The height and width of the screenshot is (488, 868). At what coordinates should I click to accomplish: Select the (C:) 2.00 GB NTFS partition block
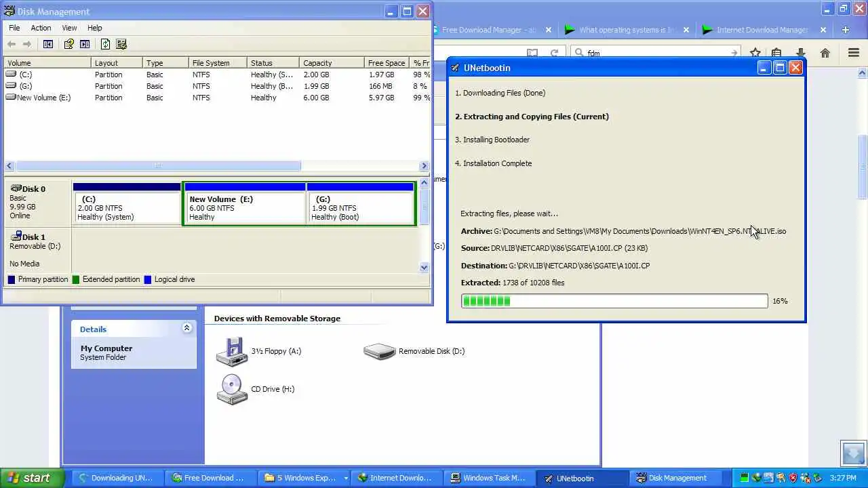coord(127,203)
